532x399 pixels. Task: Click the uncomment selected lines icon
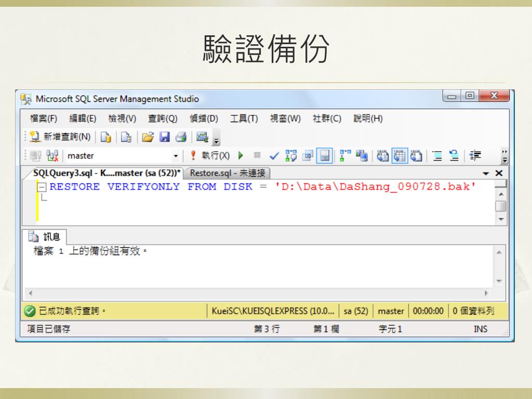coord(454,156)
